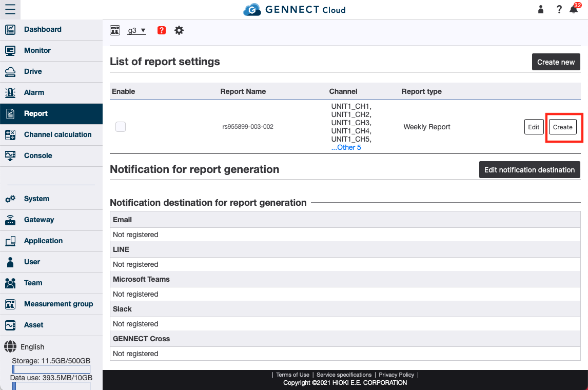
Task: Click Create for the Weekly Report row
Action: pos(562,127)
